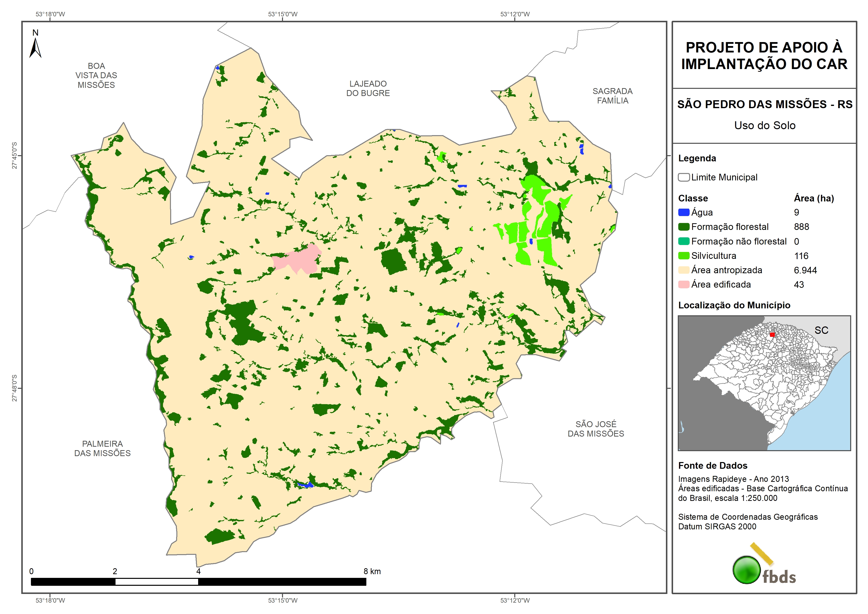
Task: Click the scale bar white segment
Action: tap(157, 582)
